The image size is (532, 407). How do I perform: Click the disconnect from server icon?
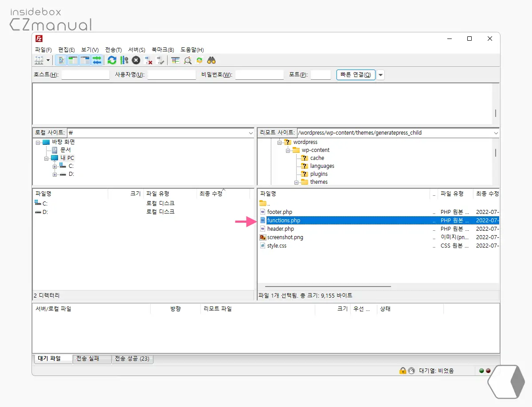149,60
